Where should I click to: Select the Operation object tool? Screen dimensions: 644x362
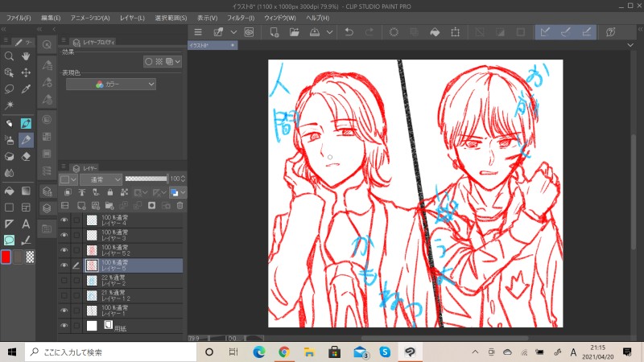[9, 72]
